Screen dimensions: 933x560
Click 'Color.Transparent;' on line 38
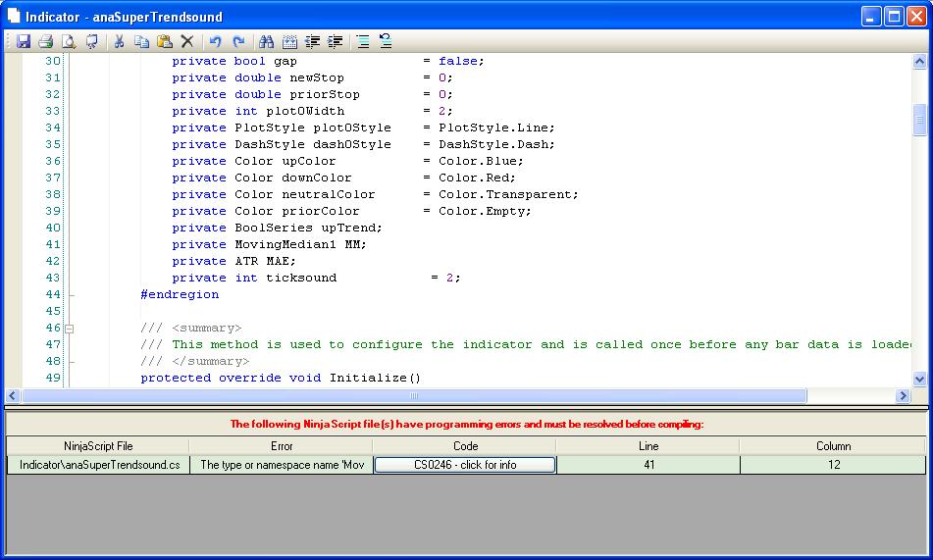[x=508, y=194]
